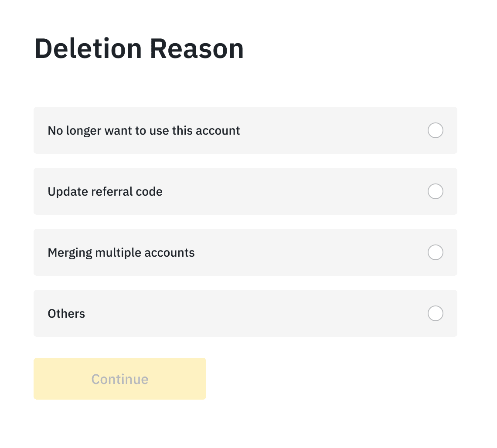Tick the circle beside 'Merging multiple accounts'
The width and height of the screenshot is (497, 448).
click(x=435, y=252)
